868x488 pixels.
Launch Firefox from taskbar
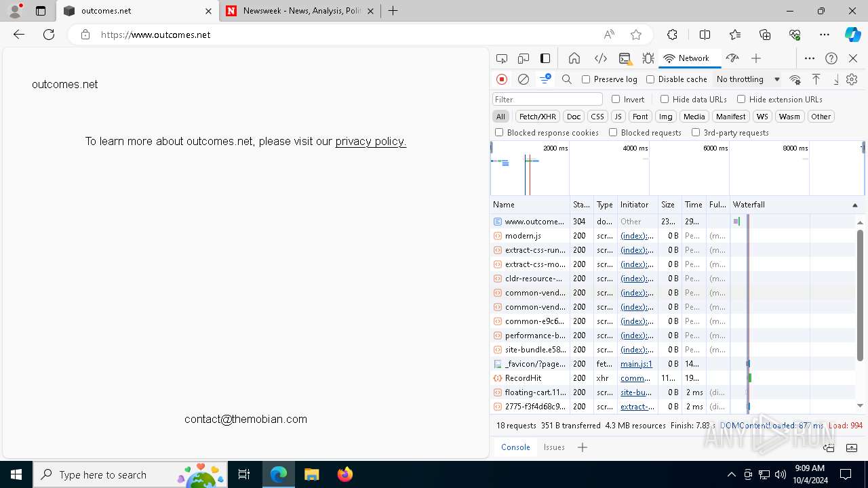[x=345, y=474]
